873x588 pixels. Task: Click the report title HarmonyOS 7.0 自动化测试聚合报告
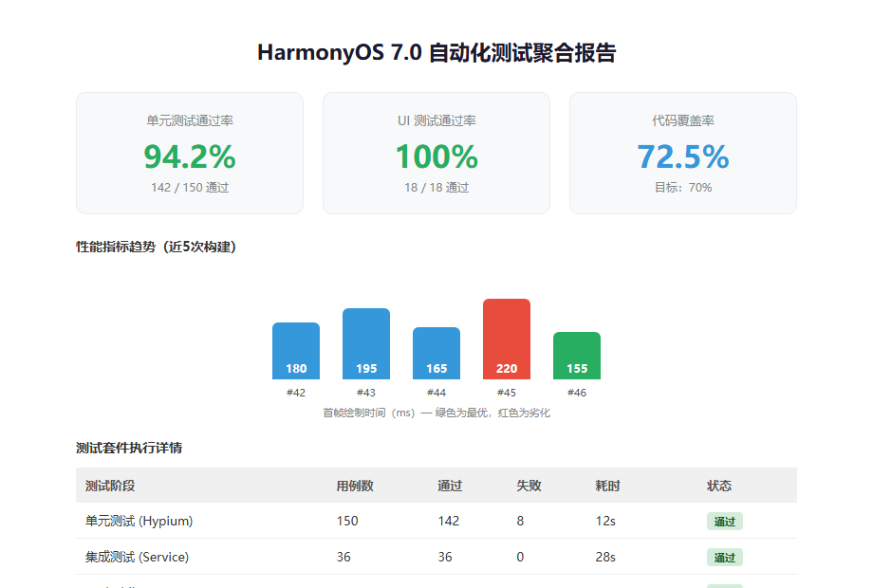click(436, 53)
